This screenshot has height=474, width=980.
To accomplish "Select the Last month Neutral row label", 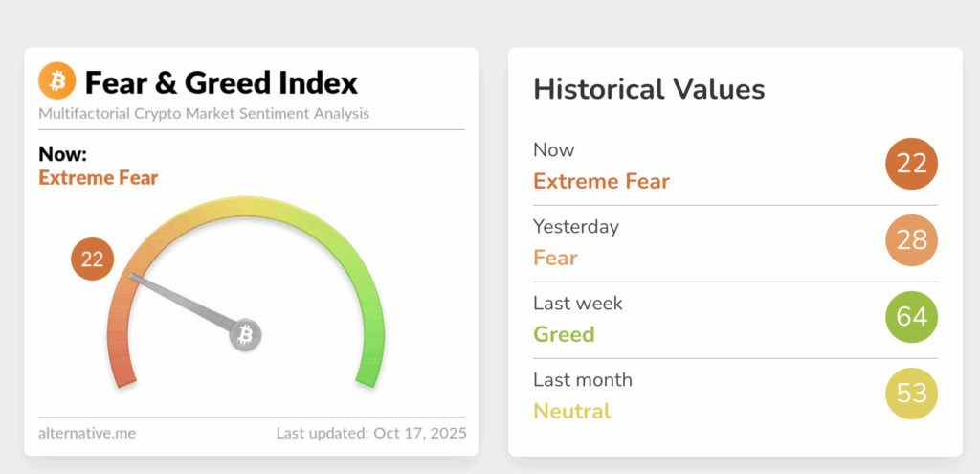I will pos(571,411).
